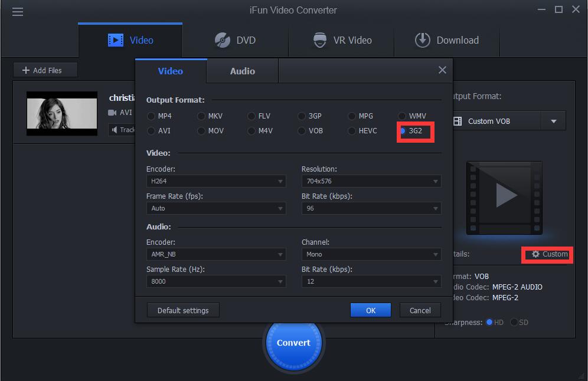Image resolution: width=588 pixels, height=381 pixels.
Task: Open Channel dropdown showing Mono
Action: (371, 254)
